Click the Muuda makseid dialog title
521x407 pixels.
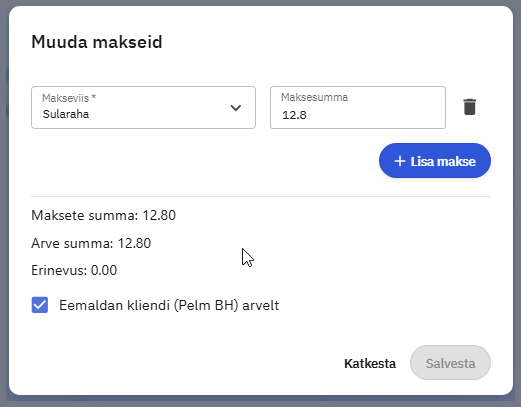click(97, 42)
